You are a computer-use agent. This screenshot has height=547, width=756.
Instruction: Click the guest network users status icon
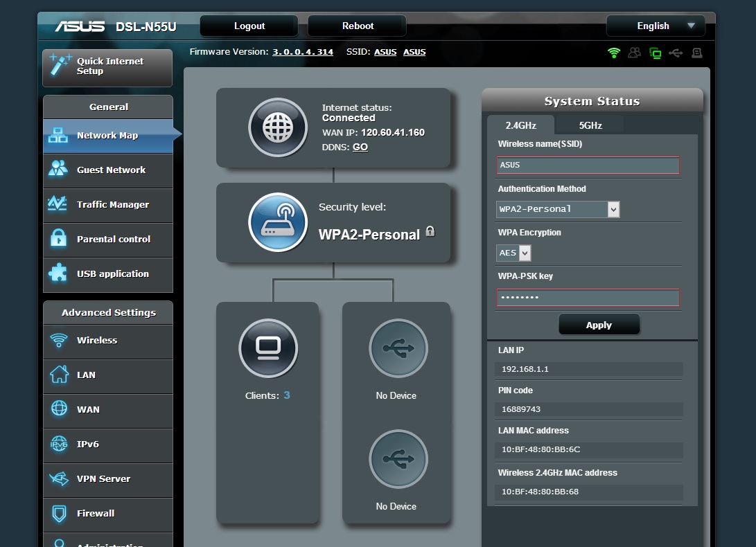click(x=635, y=53)
